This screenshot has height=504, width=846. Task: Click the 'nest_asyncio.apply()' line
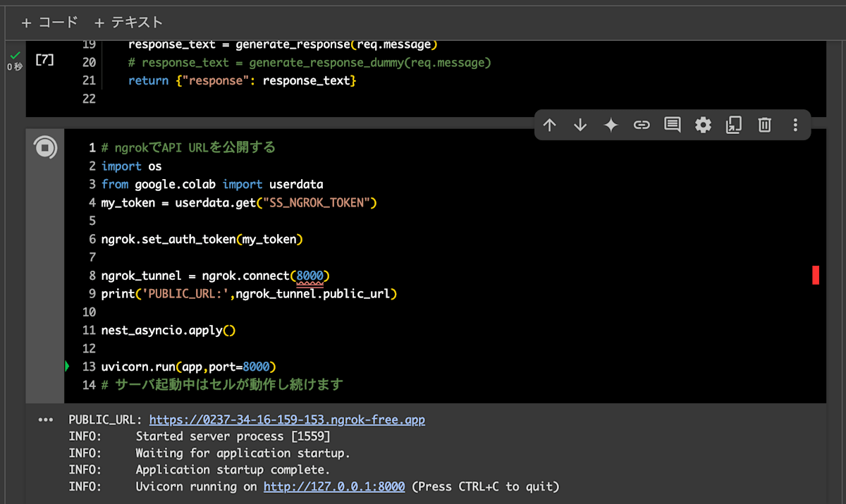point(168,330)
